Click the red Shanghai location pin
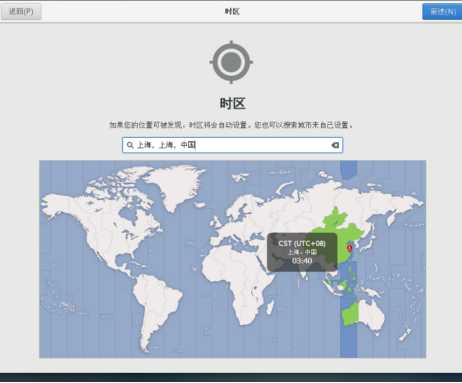 tap(350, 248)
